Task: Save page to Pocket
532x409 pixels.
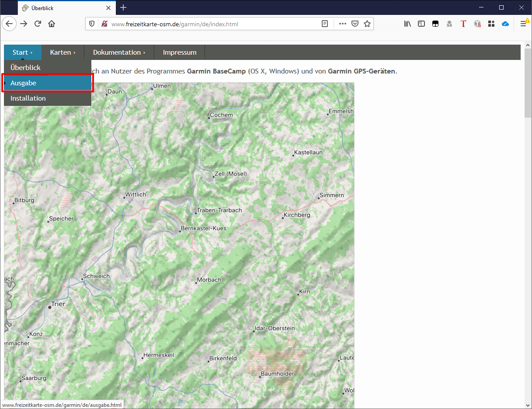Action: pyautogui.click(x=355, y=24)
